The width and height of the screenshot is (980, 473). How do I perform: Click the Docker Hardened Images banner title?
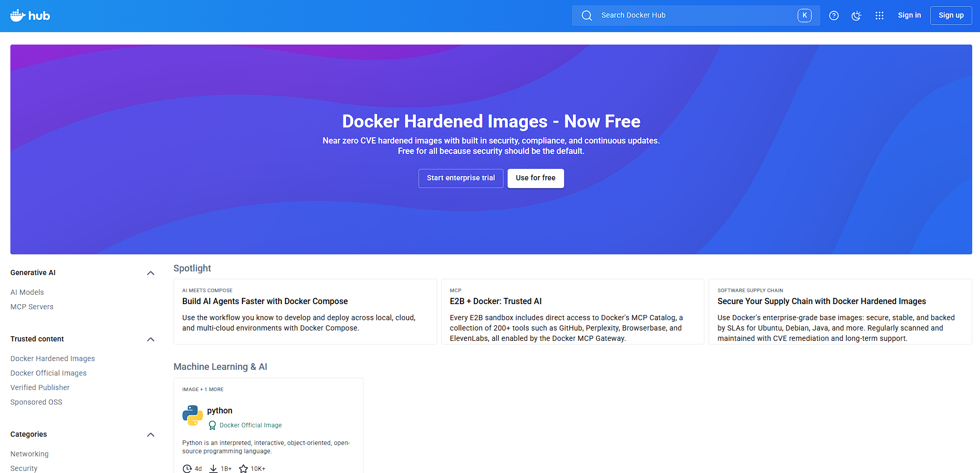point(491,121)
